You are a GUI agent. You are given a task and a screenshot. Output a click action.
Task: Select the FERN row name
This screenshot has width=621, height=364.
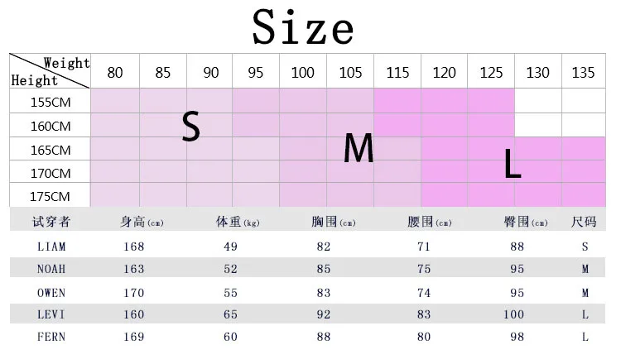[x=51, y=337]
